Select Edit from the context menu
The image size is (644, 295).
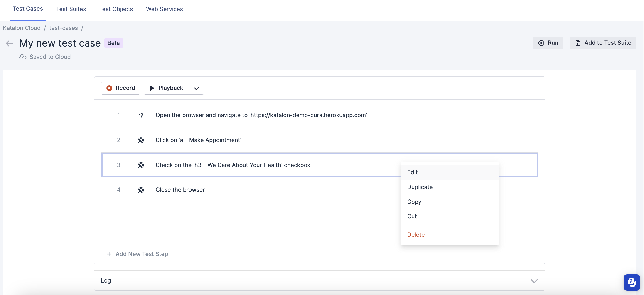412,172
